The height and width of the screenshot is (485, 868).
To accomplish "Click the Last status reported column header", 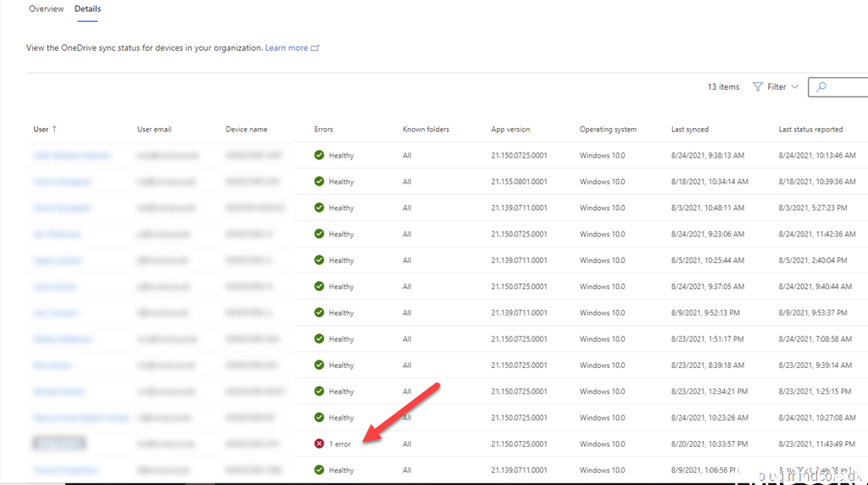I will [810, 129].
